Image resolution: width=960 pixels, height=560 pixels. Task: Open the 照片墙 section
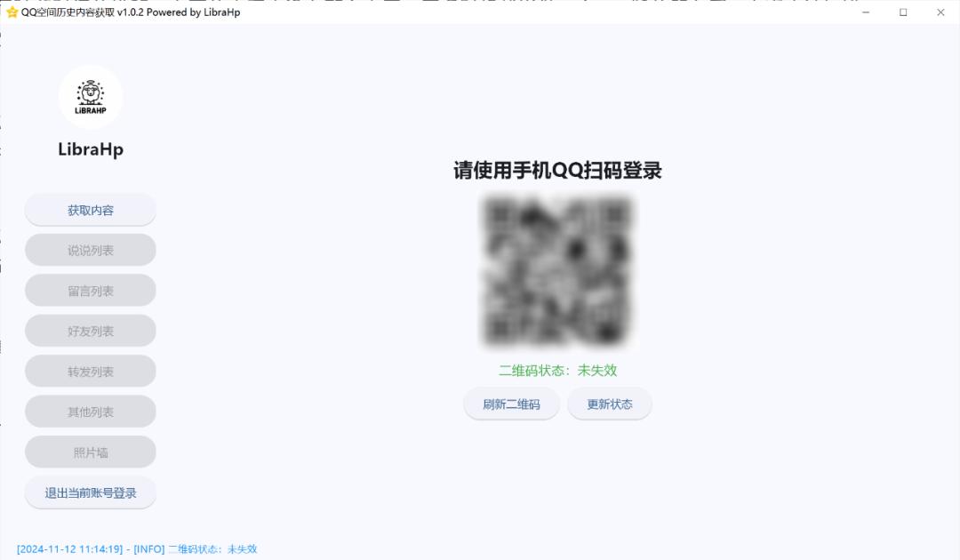coord(90,452)
